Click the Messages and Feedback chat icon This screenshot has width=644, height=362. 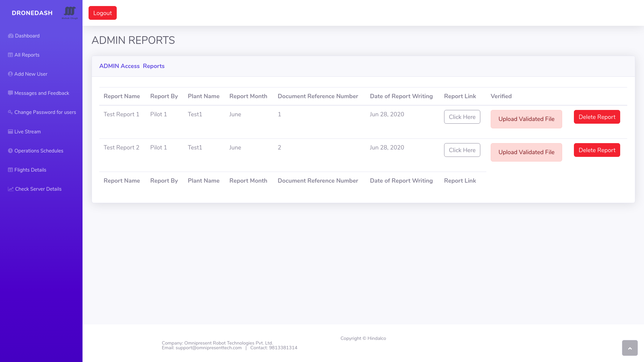pyautogui.click(x=10, y=93)
